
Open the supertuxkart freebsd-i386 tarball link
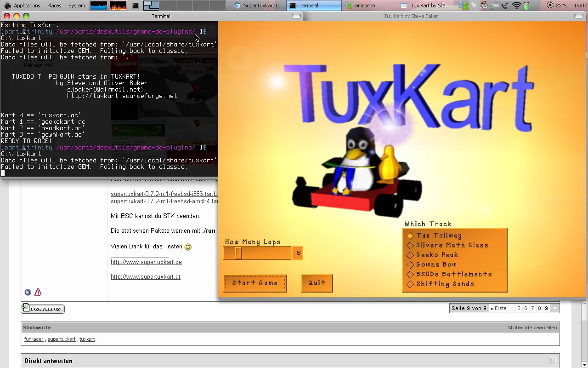click(x=164, y=194)
